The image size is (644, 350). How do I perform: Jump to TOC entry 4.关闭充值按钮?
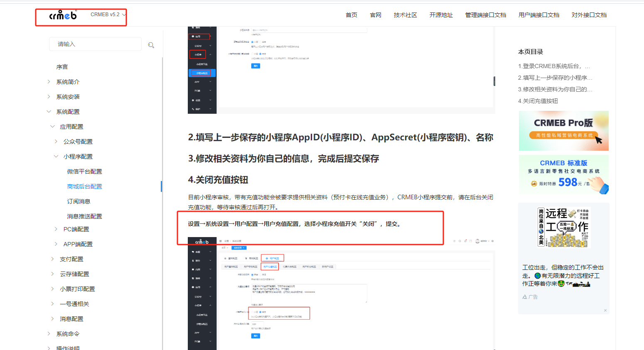pyautogui.click(x=538, y=101)
